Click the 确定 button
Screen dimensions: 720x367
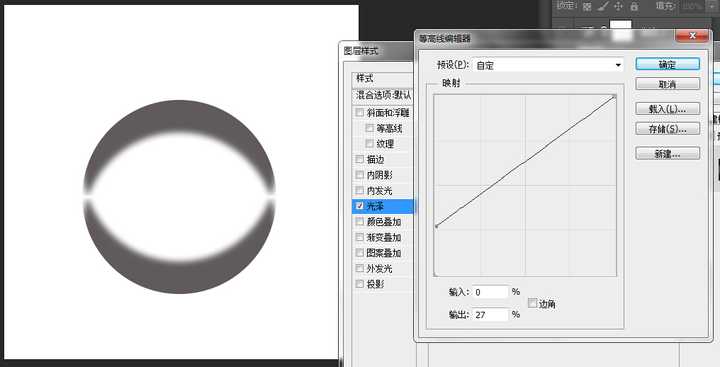coord(667,64)
